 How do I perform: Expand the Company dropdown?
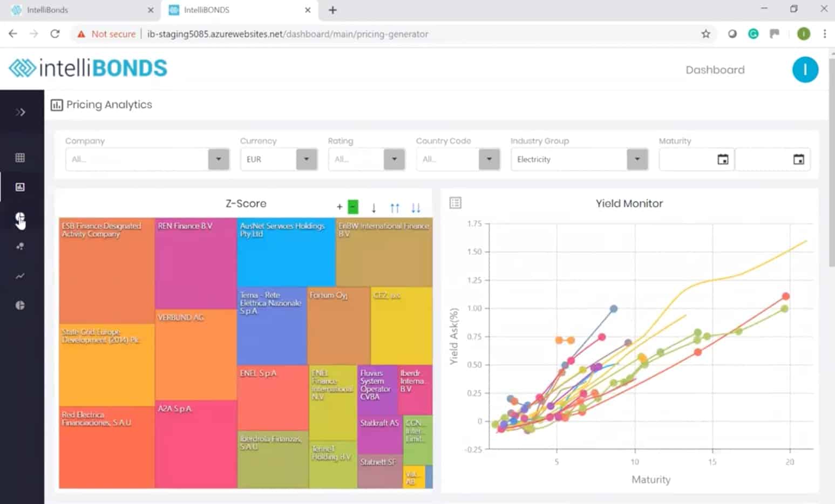[219, 159]
